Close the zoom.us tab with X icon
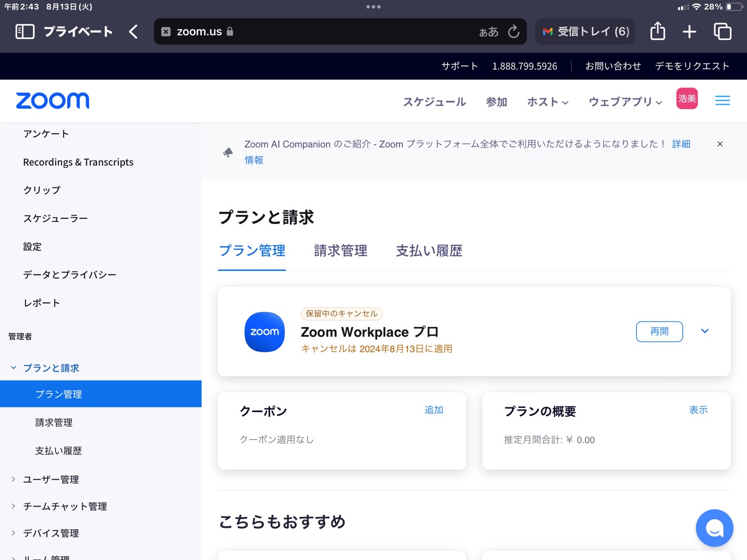Screen dimensions: 747x560 [166, 31]
